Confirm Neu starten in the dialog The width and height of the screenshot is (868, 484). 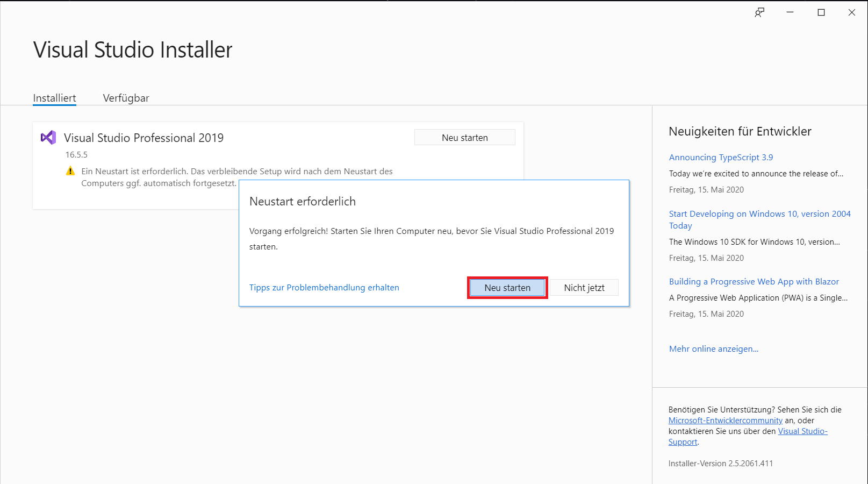coord(507,288)
